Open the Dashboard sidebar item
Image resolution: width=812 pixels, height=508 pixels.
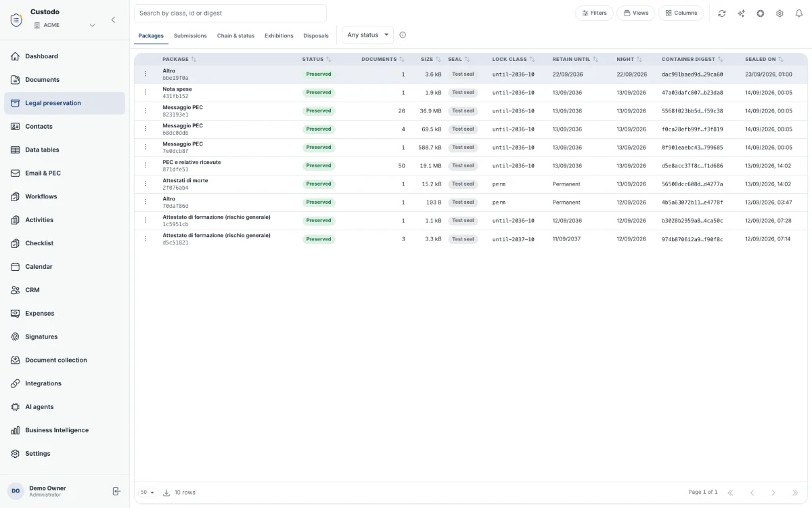pyautogui.click(x=64, y=56)
